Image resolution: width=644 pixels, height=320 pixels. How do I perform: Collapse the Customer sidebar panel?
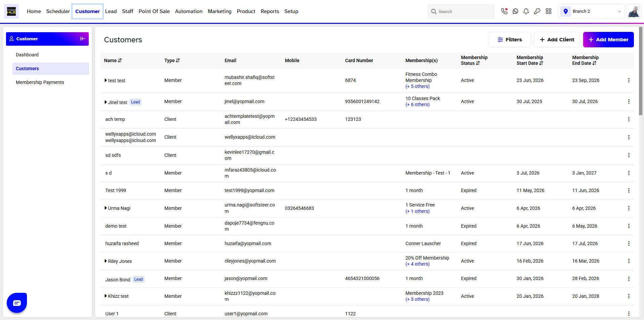(x=82, y=39)
